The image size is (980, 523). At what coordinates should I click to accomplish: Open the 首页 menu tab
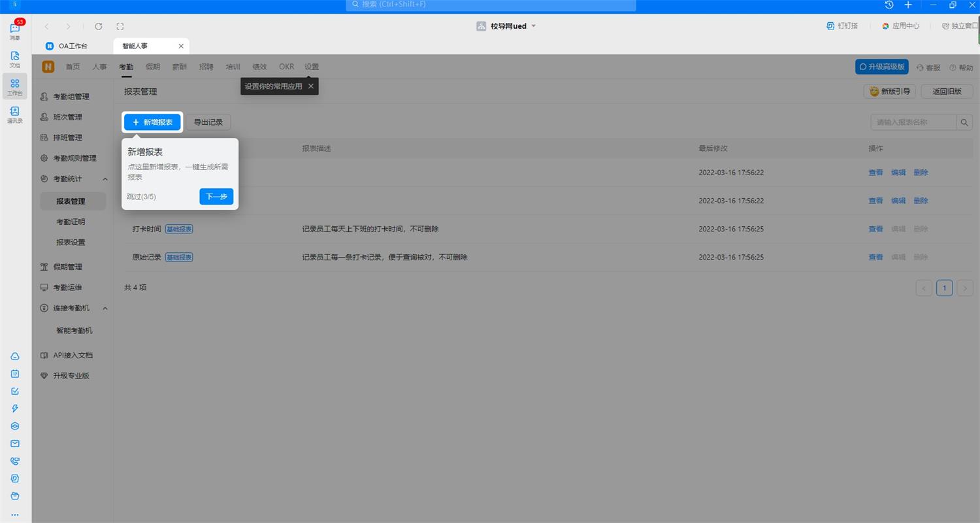tap(73, 67)
